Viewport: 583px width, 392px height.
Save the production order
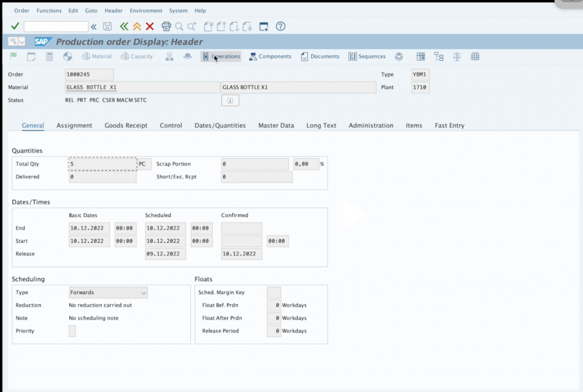pos(107,26)
